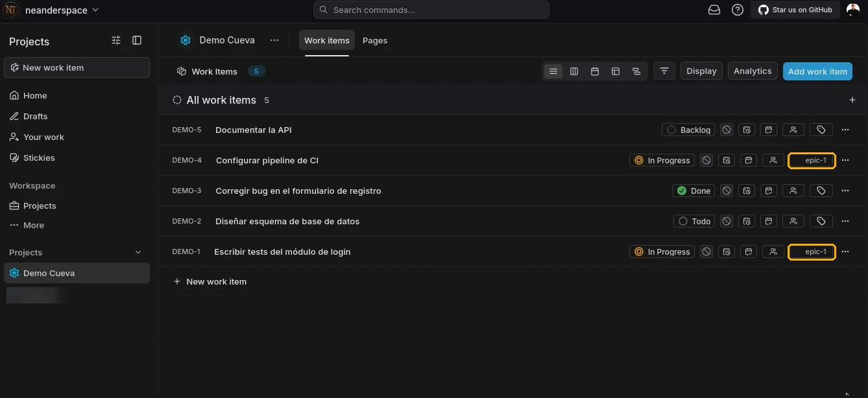The height and width of the screenshot is (398, 868).
Task: Switch to the Pages tab
Action: (x=375, y=40)
